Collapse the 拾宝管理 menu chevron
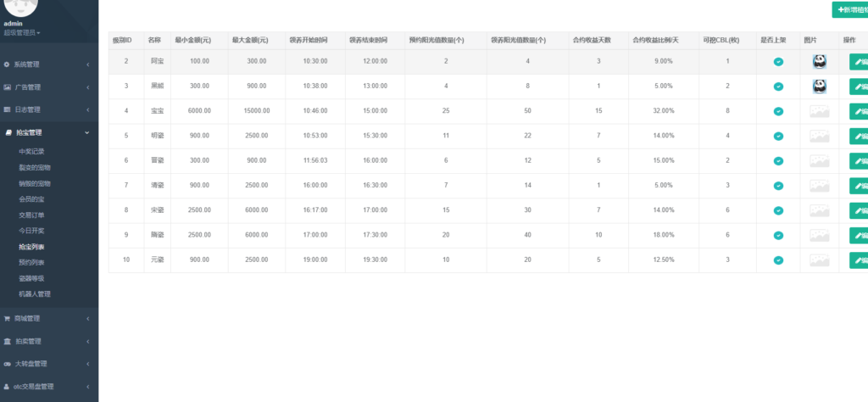Screen dimensions: 868x402 (87, 132)
